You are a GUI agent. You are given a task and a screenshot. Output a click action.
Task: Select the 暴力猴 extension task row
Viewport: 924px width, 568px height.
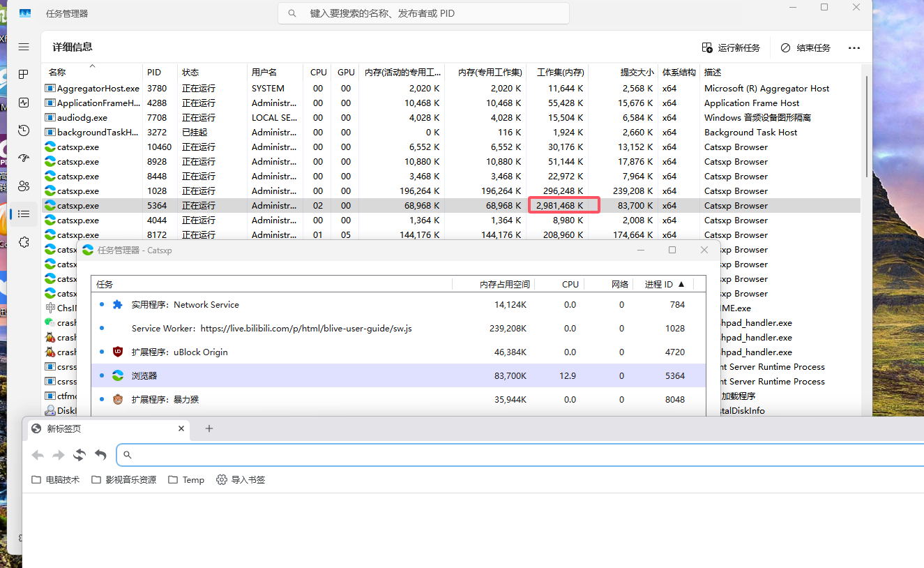pos(398,400)
